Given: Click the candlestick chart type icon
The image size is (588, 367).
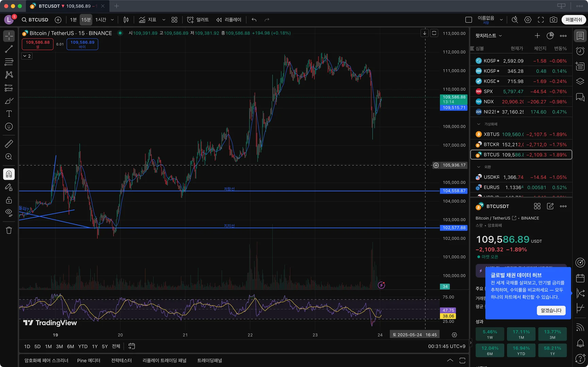Looking at the screenshot, I should click(126, 20).
